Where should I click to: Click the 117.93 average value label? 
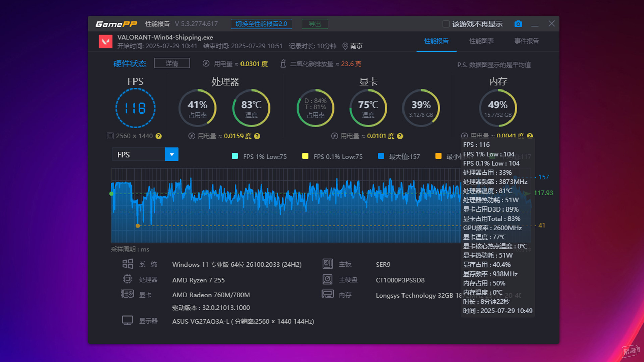point(543,193)
